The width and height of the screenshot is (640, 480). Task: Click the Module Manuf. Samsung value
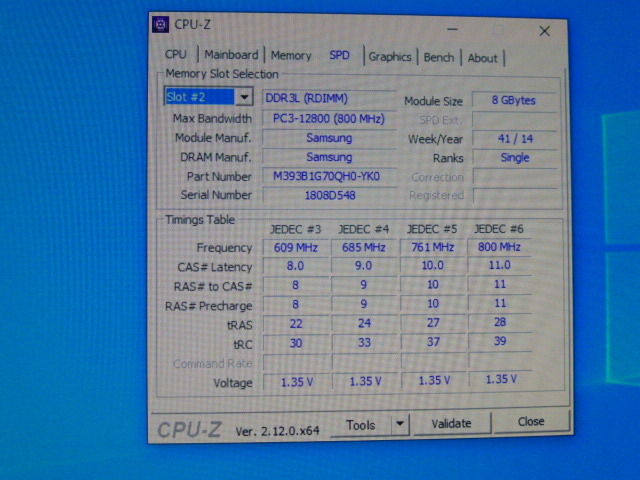tap(329, 138)
